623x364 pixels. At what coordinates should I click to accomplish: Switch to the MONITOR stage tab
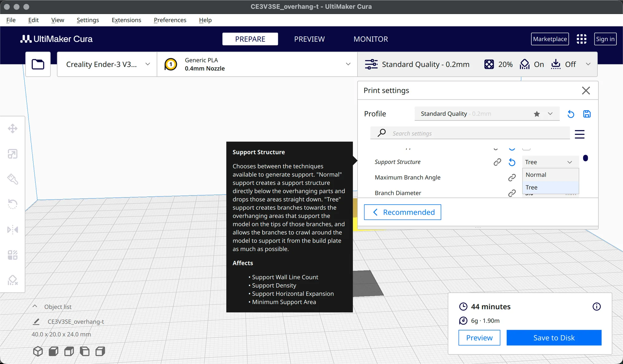371,39
